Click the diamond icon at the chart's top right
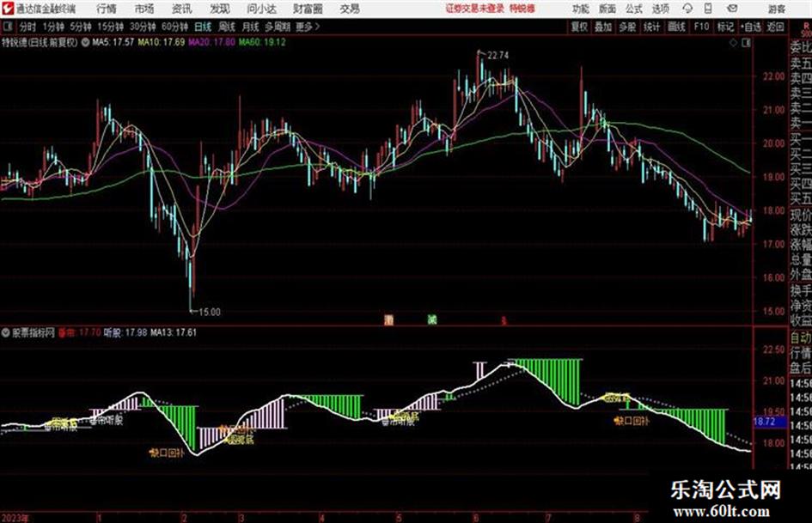The width and height of the screenshot is (812, 523). point(733,43)
